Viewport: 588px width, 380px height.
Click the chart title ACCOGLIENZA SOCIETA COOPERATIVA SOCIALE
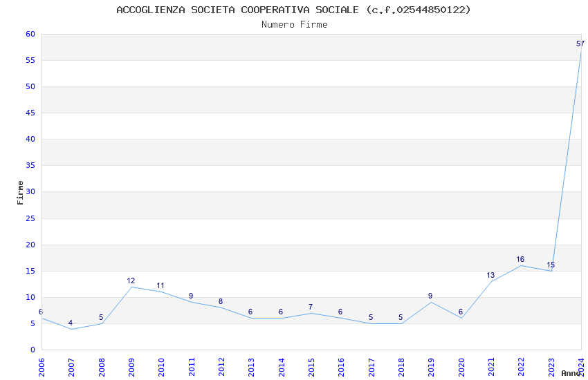tap(238, 10)
